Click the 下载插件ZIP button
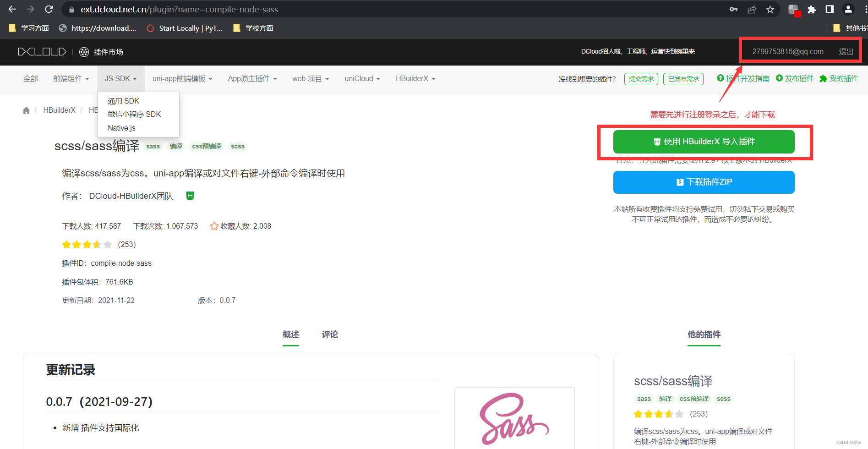868x449 pixels. [704, 182]
